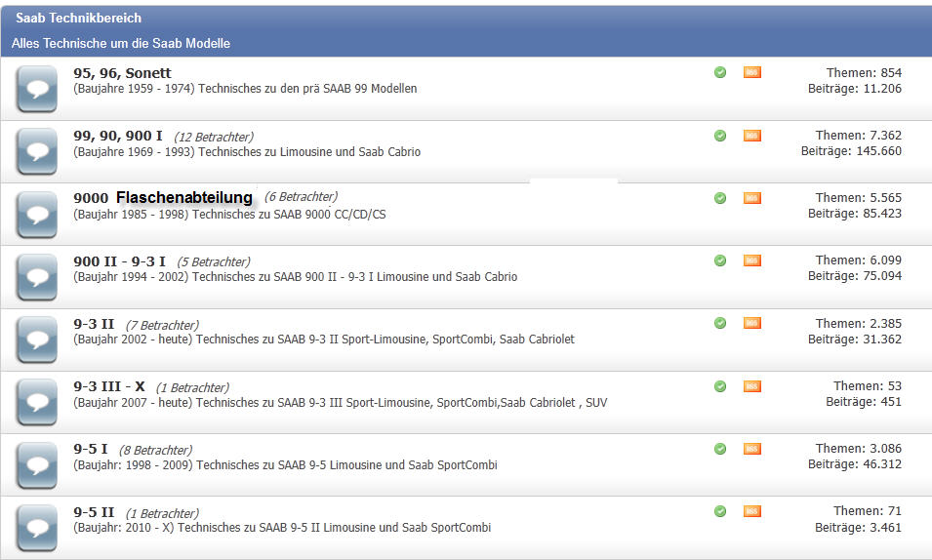The image size is (932, 560).
Task: Click '(12 Betrachter)' viewer count
Action: pos(214,138)
